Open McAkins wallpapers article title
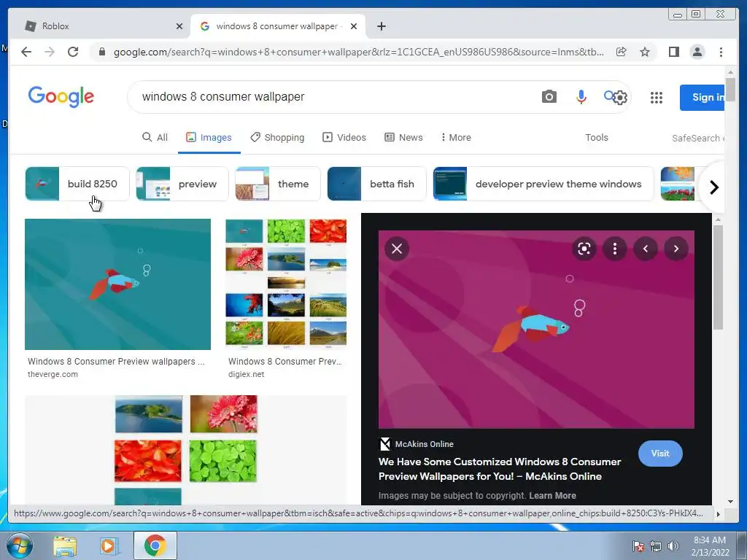 [x=499, y=469]
